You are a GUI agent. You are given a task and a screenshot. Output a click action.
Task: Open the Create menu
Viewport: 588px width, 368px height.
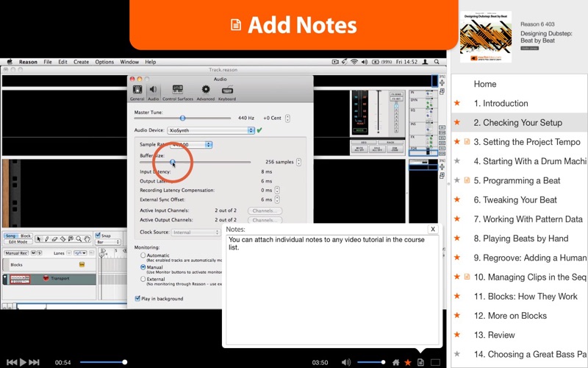81,62
